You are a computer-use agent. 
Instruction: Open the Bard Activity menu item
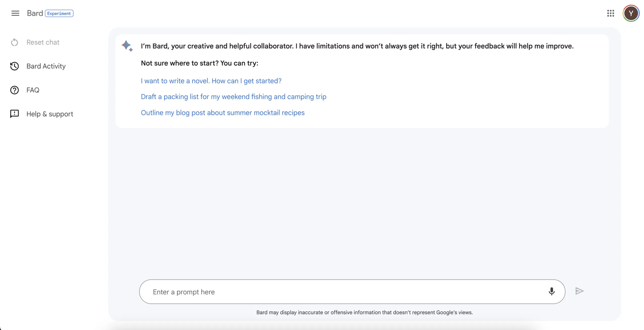46,66
